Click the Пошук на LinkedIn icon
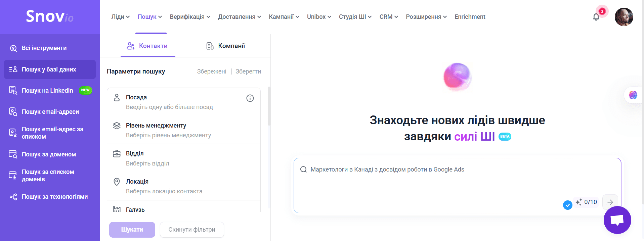644x241 pixels. pyautogui.click(x=13, y=91)
